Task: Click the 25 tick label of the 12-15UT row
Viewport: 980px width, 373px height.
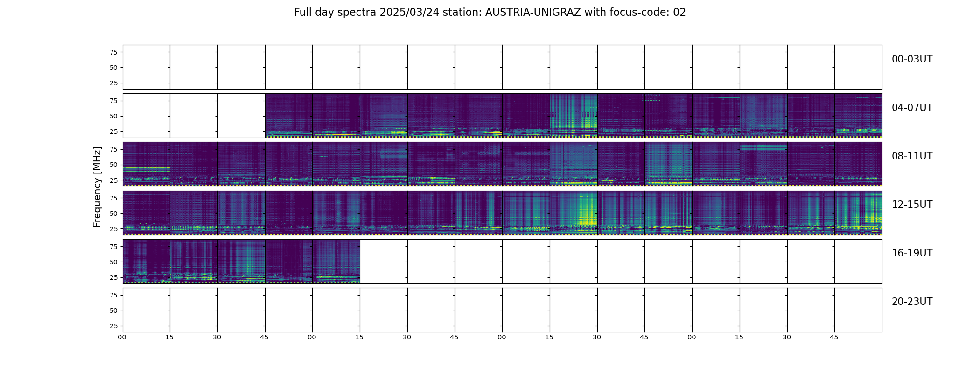Action: [113, 229]
